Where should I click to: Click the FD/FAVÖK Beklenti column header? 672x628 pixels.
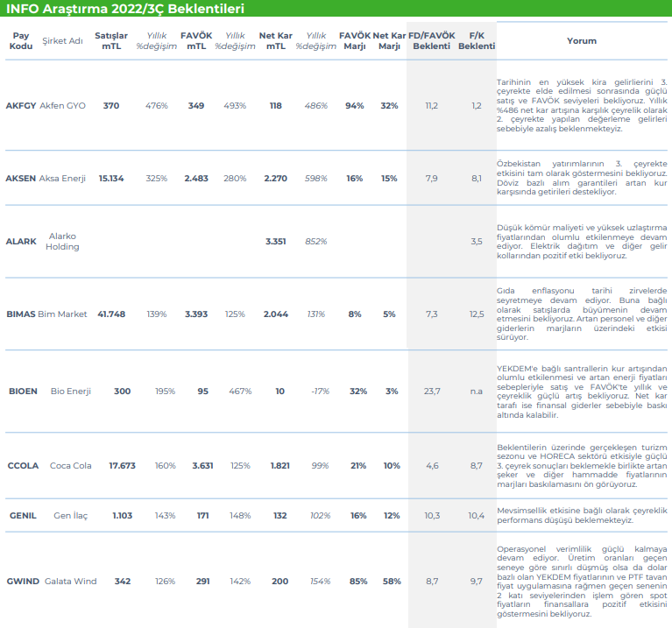tap(431, 41)
